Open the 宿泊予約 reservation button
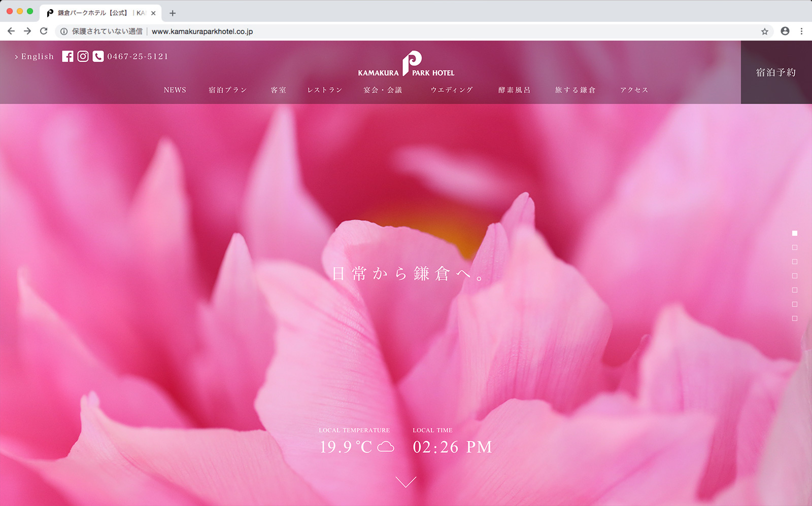The width and height of the screenshot is (812, 506). click(776, 73)
